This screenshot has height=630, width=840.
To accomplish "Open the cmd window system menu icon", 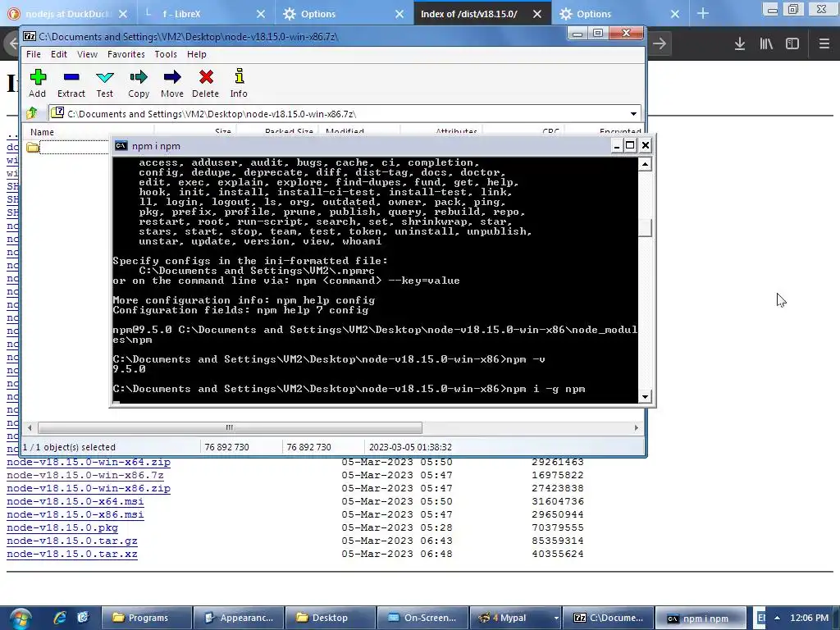I will pos(121,146).
